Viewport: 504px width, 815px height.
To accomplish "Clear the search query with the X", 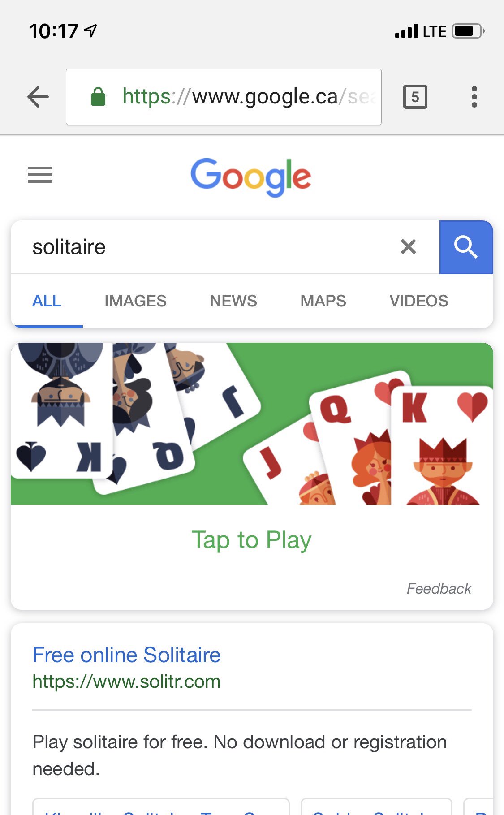I will click(x=408, y=247).
